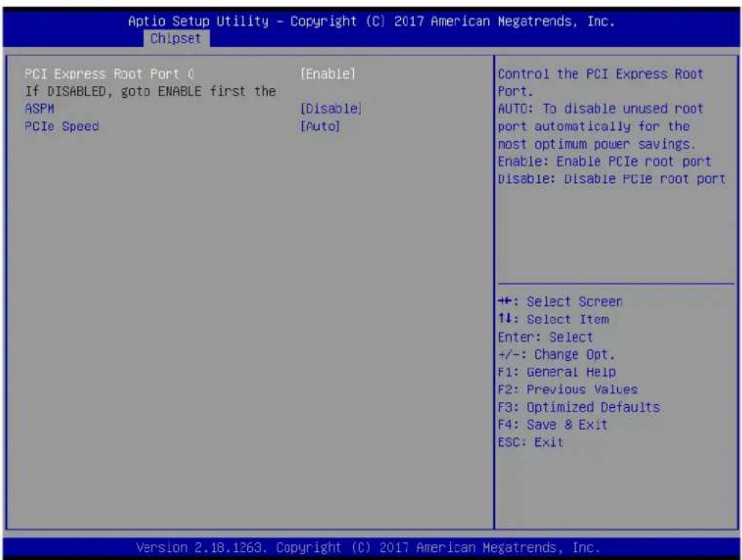Click the Aptio Setup Utility title text
Viewport: 742px width, 560px height.
point(371,21)
